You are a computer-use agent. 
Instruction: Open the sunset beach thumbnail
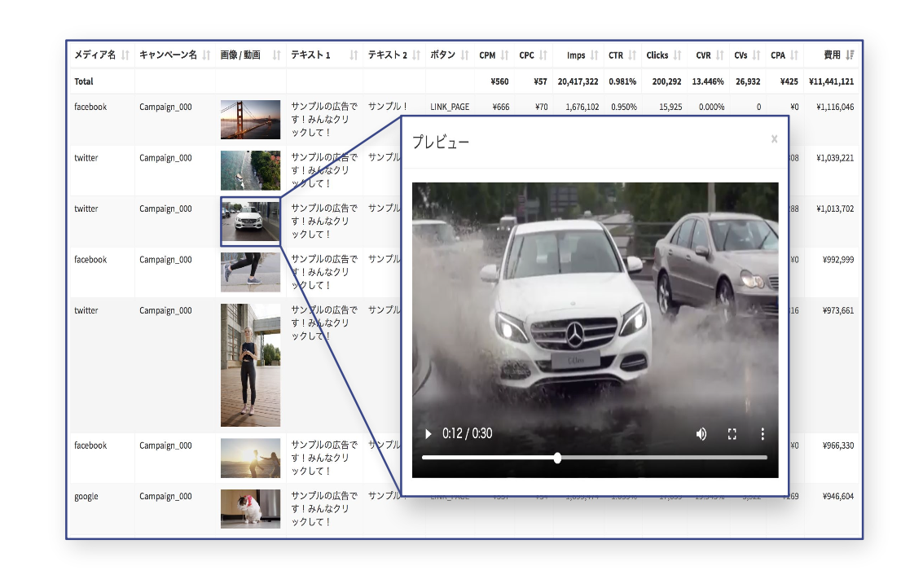[x=251, y=459]
